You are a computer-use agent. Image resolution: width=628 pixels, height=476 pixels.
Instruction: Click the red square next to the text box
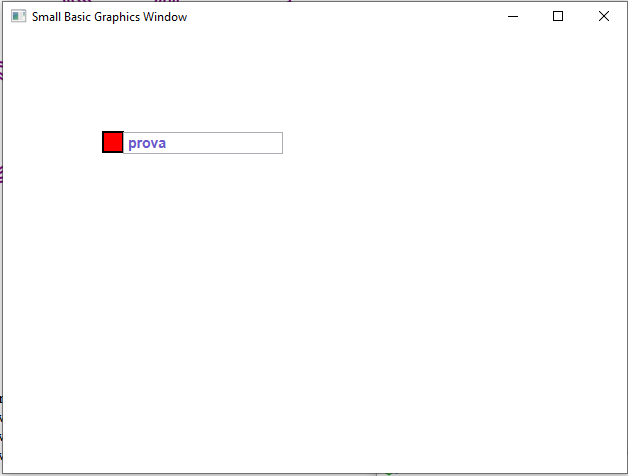tap(113, 142)
